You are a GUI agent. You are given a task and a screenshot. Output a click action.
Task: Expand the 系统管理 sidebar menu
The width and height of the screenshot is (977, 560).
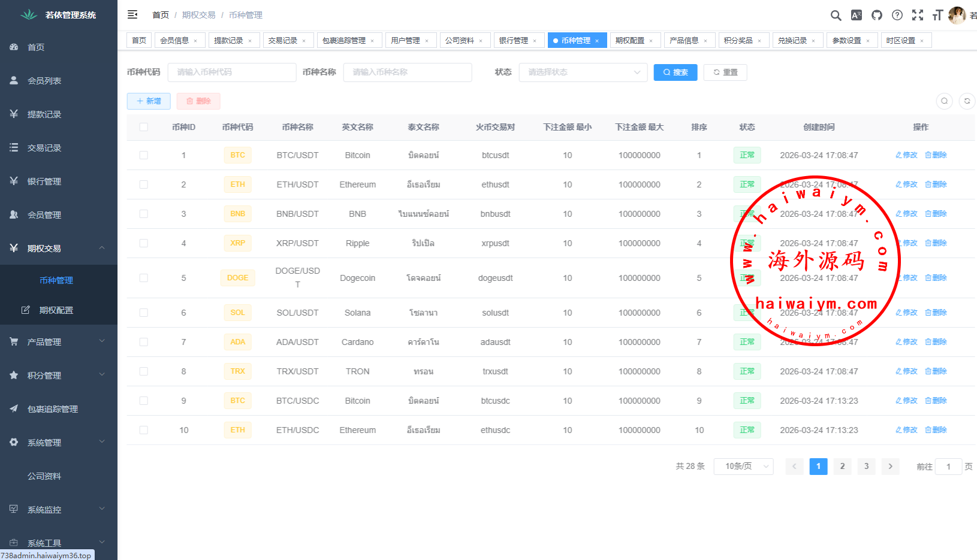pos(59,443)
